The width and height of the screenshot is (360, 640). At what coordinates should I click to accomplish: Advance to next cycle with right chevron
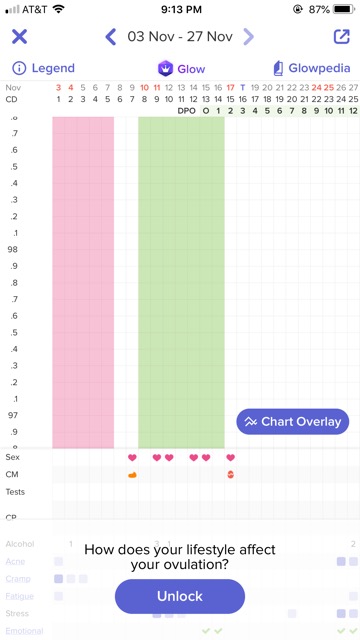(248, 37)
